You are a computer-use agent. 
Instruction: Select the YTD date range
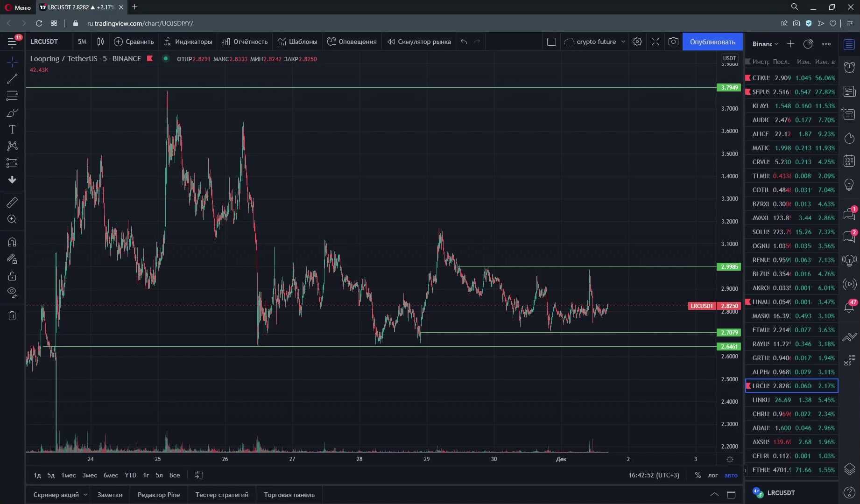[131, 475]
